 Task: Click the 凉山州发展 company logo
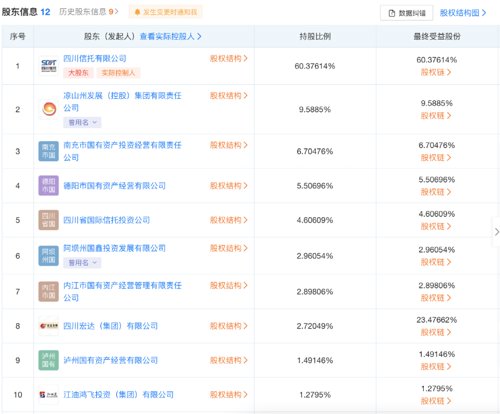(x=49, y=109)
